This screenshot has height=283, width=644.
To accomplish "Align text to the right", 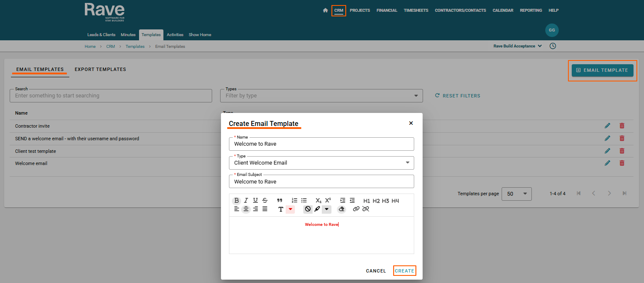I will pos(255,209).
